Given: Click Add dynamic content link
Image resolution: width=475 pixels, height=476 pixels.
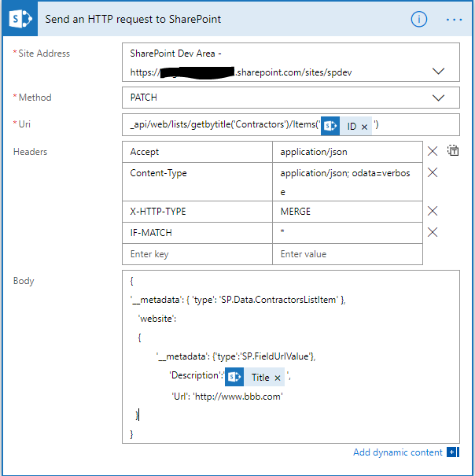Looking at the screenshot, I should 398,452.
